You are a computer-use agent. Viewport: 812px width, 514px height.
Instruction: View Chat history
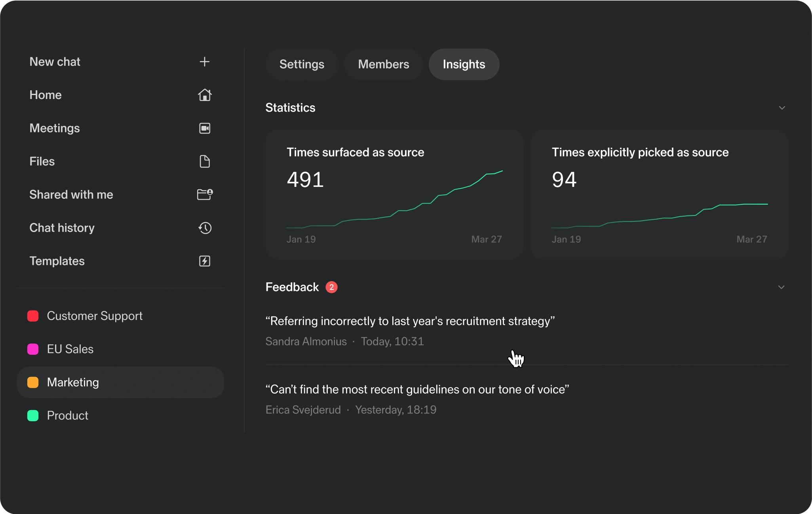pyautogui.click(x=62, y=227)
